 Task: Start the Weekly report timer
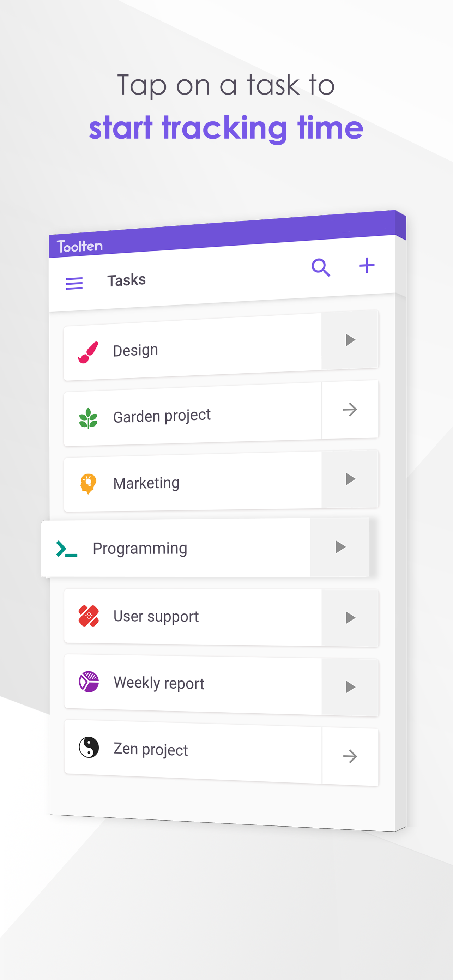point(350,687)
